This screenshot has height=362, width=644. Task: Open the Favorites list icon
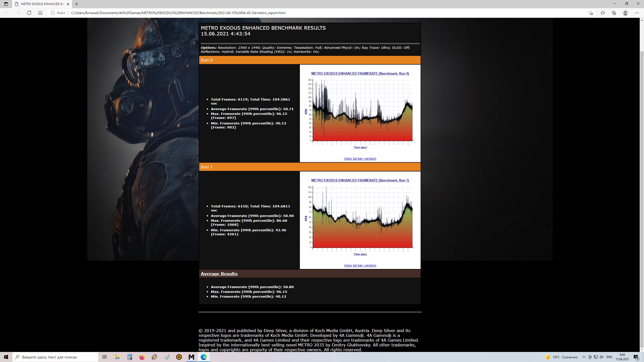[x=603, y=13]
